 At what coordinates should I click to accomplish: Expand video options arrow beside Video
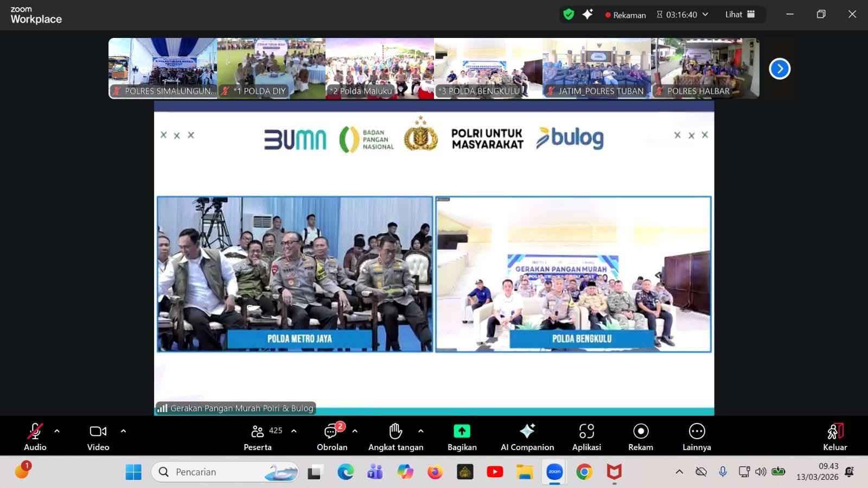coord(123,432)
